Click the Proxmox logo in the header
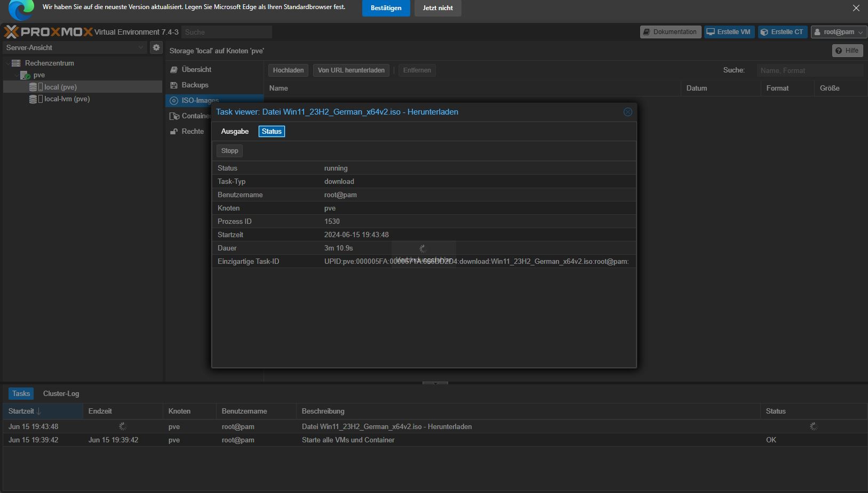The width and height of the screenshot is (868, 493). coord(49,32)
